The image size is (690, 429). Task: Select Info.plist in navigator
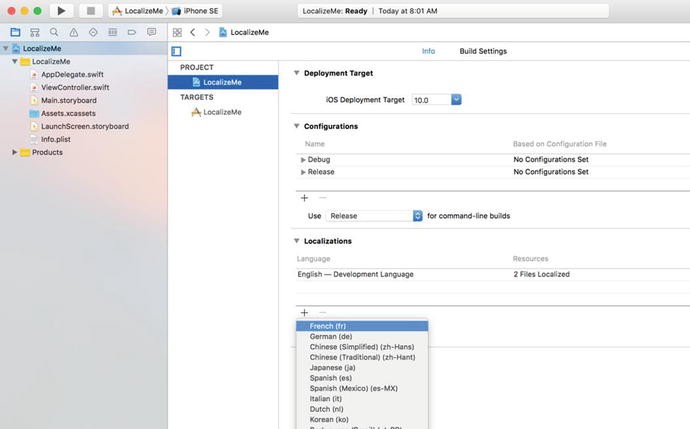pos(55,139)
